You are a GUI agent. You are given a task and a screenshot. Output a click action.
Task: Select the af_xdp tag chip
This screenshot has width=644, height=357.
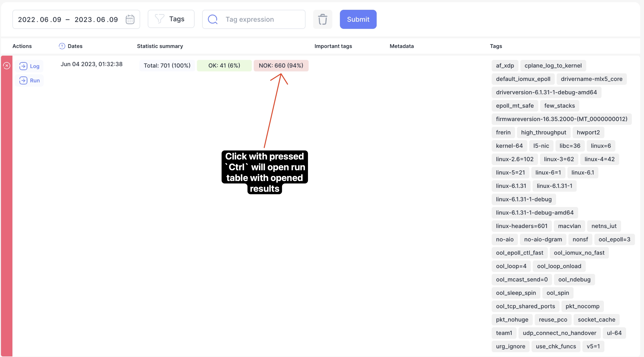505,66
